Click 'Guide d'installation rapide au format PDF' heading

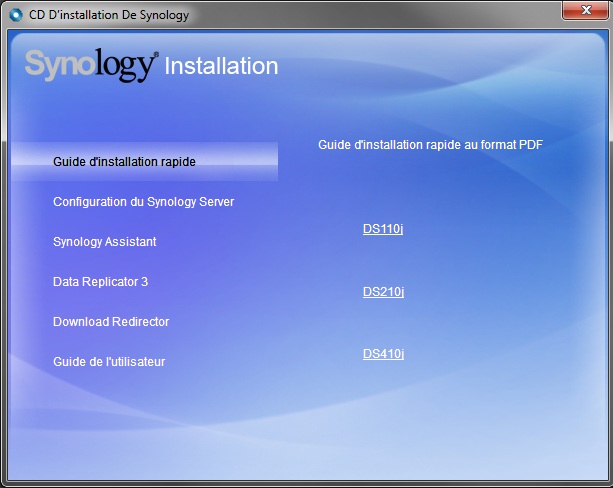click(430, 145)
